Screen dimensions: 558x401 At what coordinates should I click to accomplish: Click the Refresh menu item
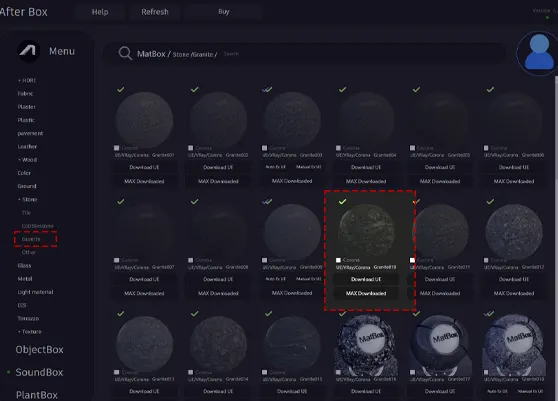tap(155, 12)
